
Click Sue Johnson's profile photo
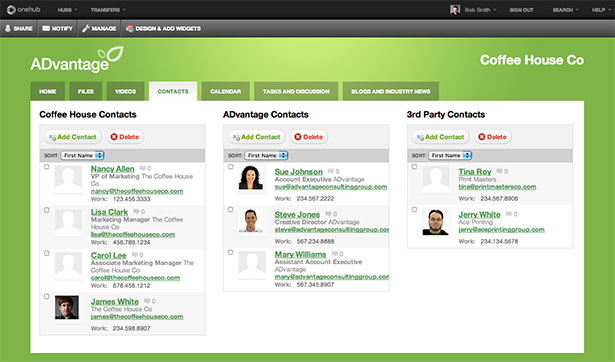(251, 178)
